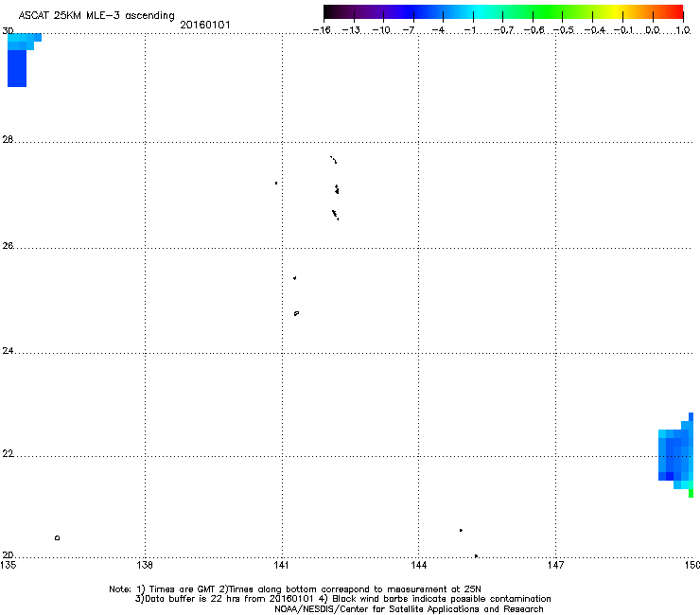This screenshot has width=700, height=615.
Task: Select the 20160101 date label
Action: (x=205, y=25)
